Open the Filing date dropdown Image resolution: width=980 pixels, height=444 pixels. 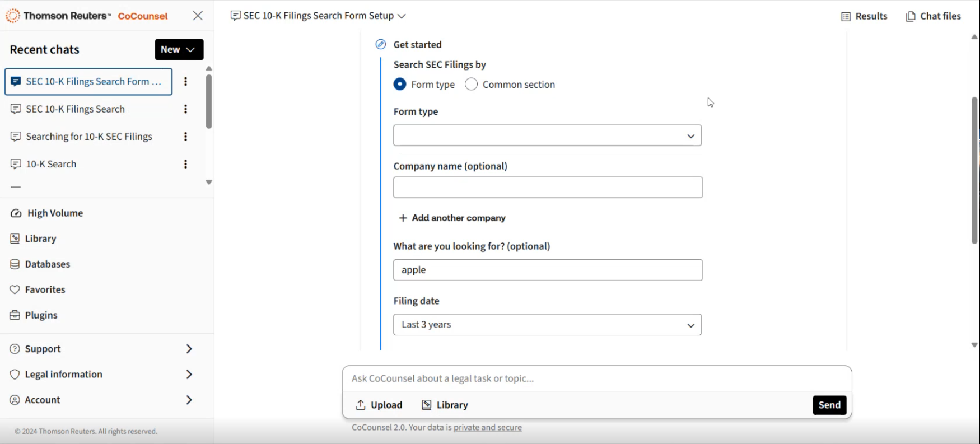[547, 325]
